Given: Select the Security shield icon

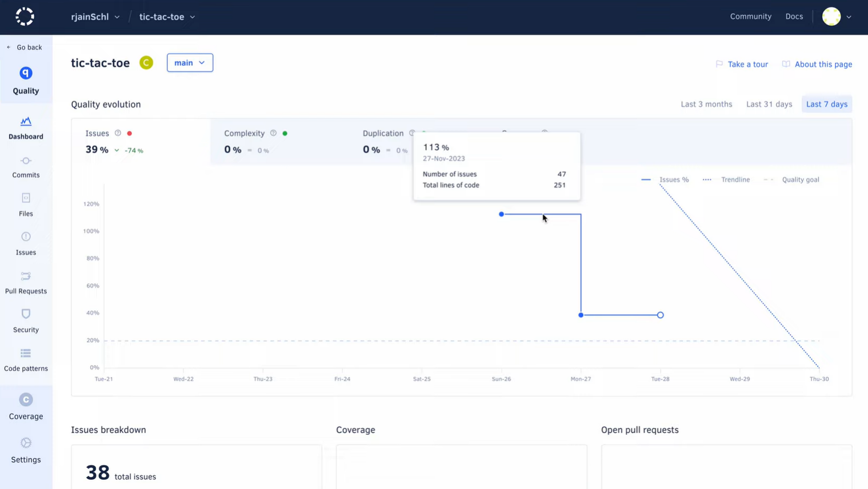Looking at the screenshot, I should [x=26, y=321].
